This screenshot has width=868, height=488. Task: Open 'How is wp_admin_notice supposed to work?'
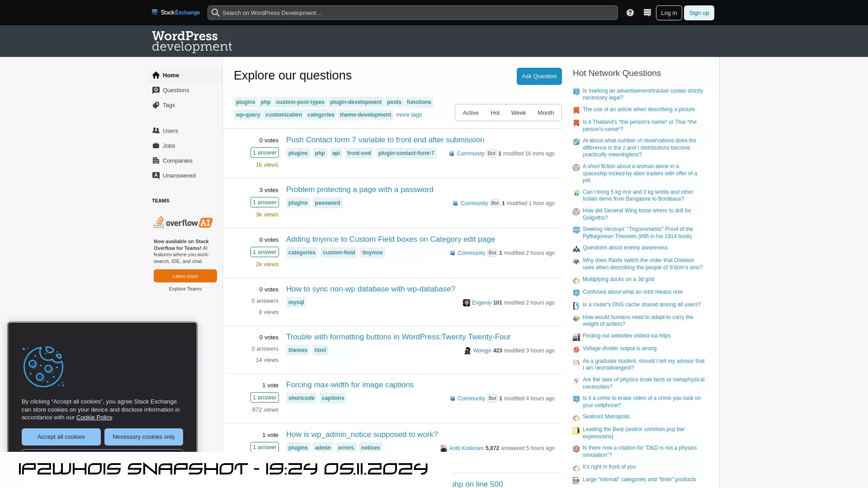[362, 435]
